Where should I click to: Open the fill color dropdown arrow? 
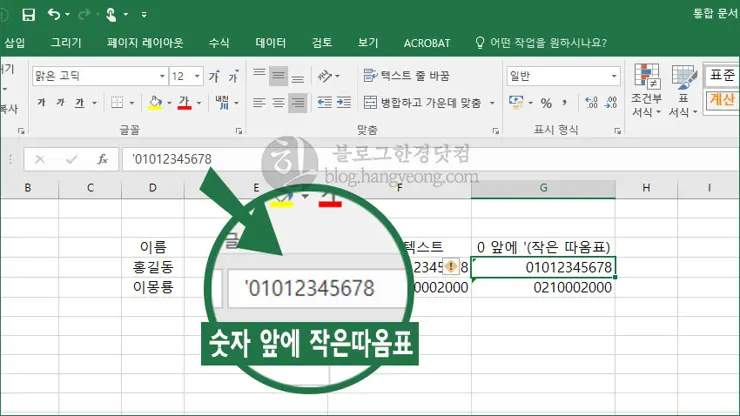169,102
